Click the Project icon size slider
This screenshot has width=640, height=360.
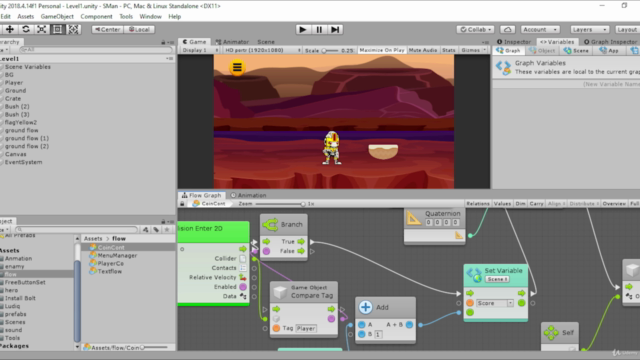click(x=154, y=347)
